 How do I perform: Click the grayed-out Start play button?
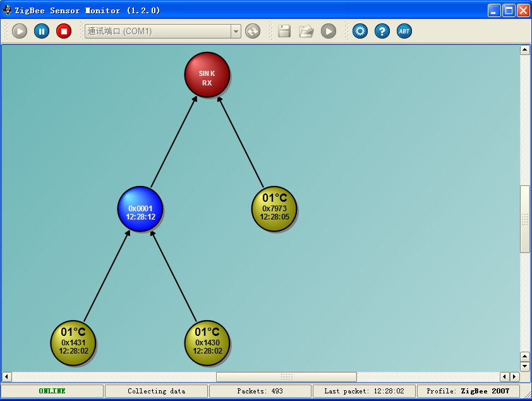tap(20, 31)
